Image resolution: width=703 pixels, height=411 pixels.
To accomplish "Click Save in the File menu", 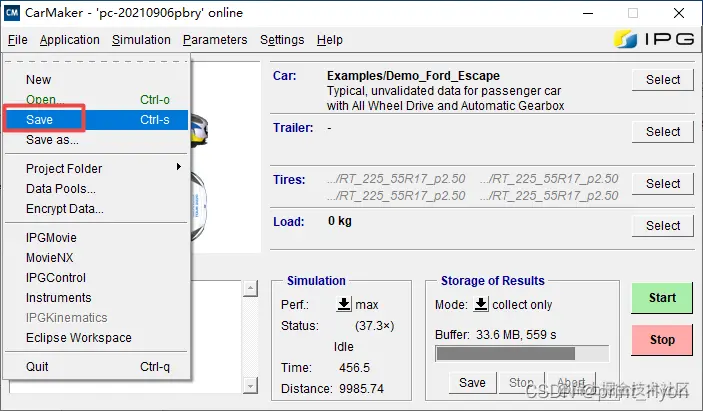I will 96,120.
